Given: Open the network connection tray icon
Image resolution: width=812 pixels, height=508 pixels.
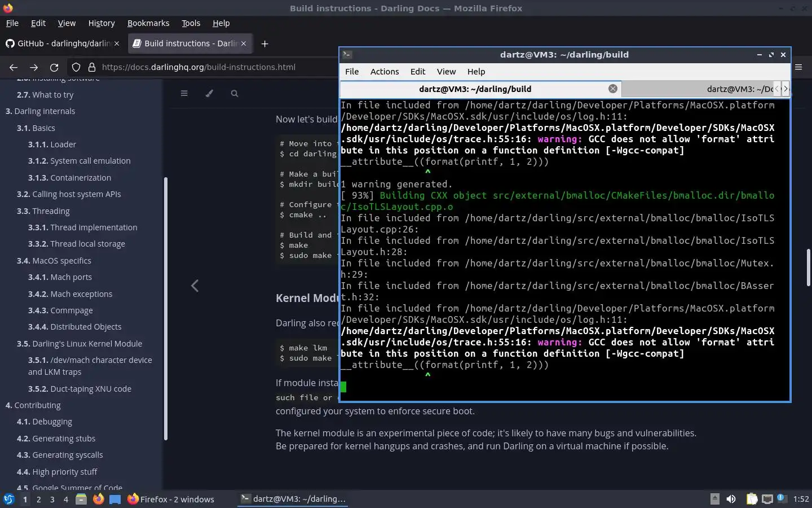Looking at the screenshot, I should point(767,499).
